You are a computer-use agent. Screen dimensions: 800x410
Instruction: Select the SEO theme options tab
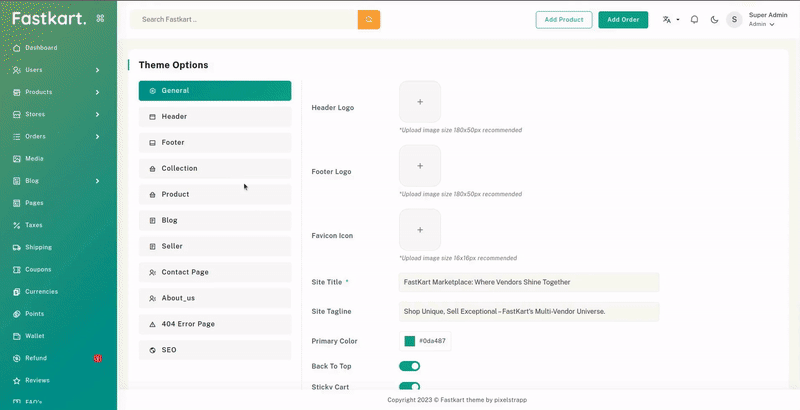[x=215, y=350]
